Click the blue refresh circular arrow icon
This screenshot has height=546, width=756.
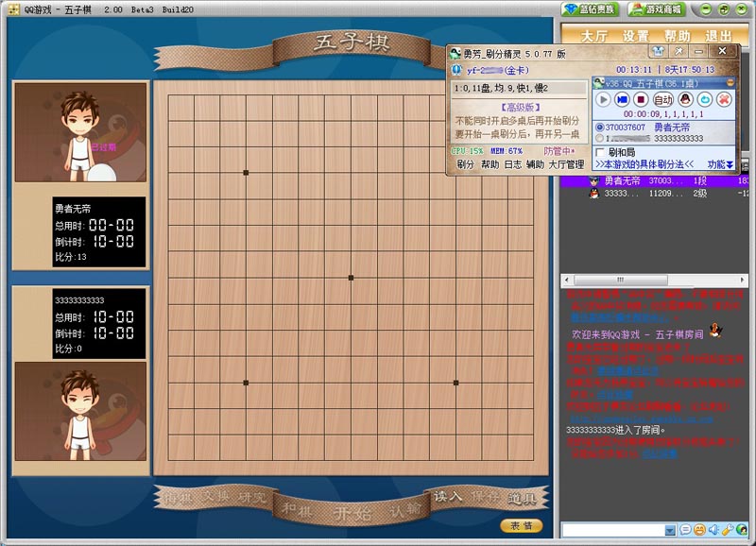(705, 100)
